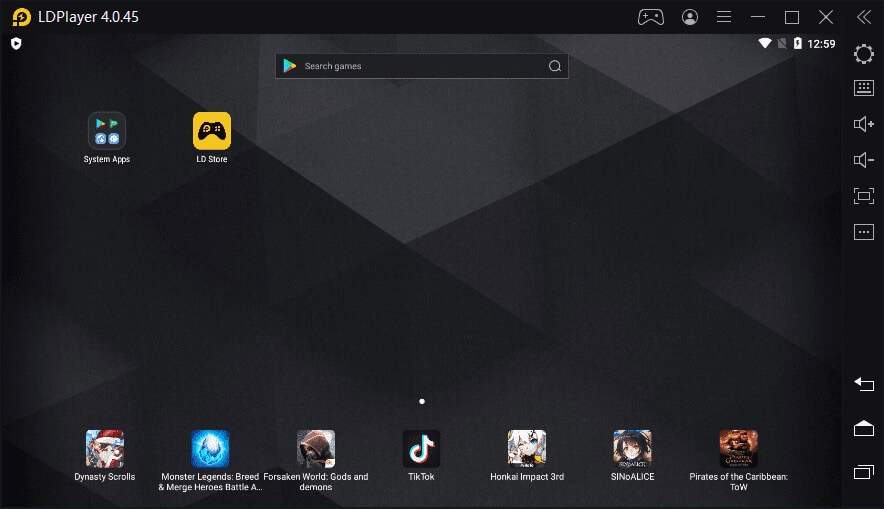Click the Wi-Fi status icon
Viewport: 884px width, 509px height.
pos(765,43)
